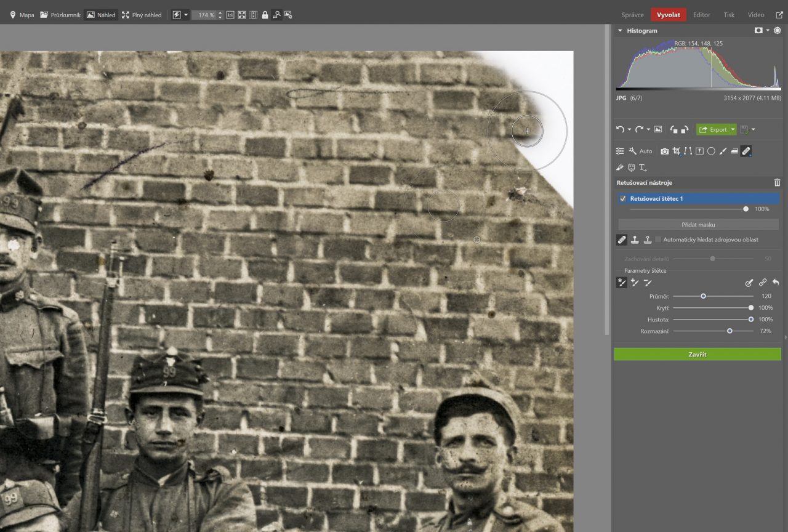
Task: Select the retouching bandage tool
Action: (x=746, y=151)
